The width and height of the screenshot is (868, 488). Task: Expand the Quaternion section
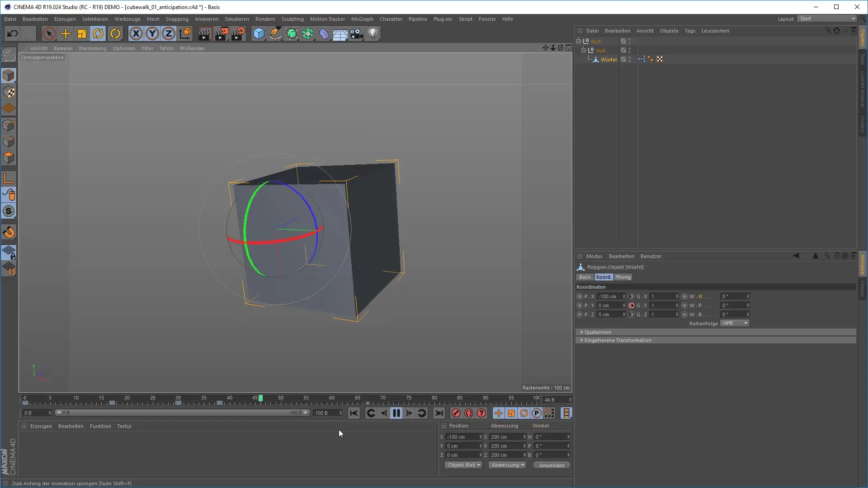coord(598,332)
